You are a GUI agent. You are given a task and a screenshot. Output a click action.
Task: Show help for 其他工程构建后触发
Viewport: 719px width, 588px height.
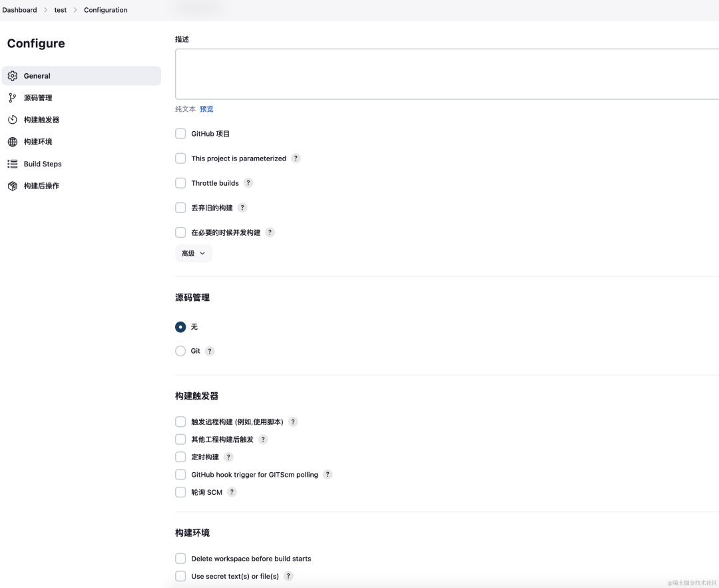point(263,440)
